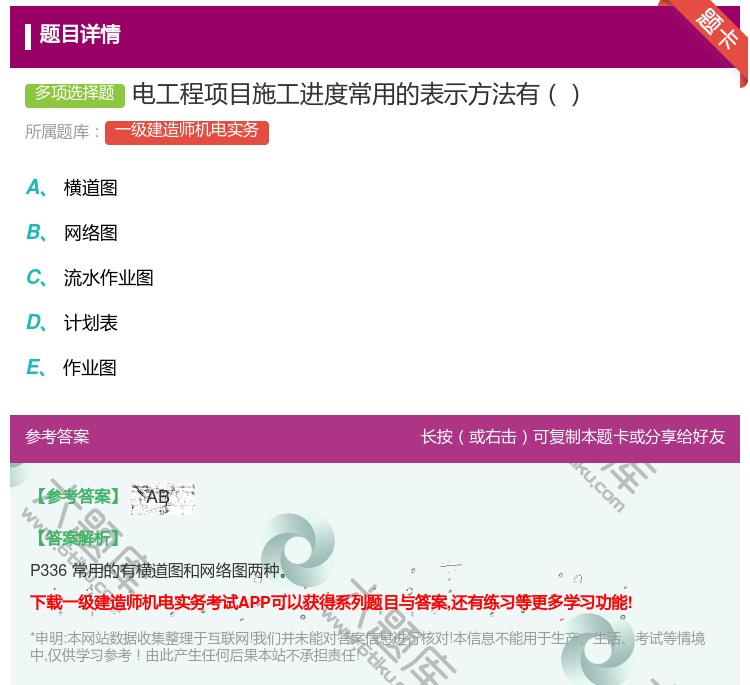Click the question text about 施工进度

pos(356,94)
